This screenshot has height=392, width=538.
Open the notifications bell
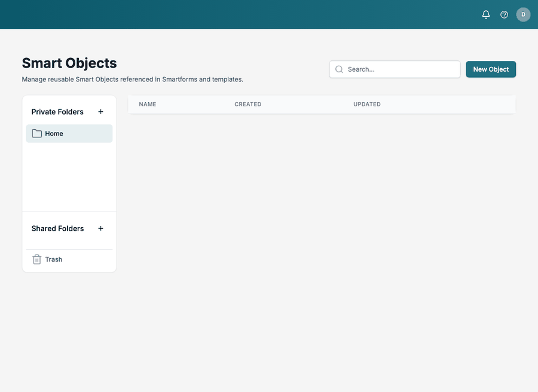pyautogui.click(x=486, y=14)
